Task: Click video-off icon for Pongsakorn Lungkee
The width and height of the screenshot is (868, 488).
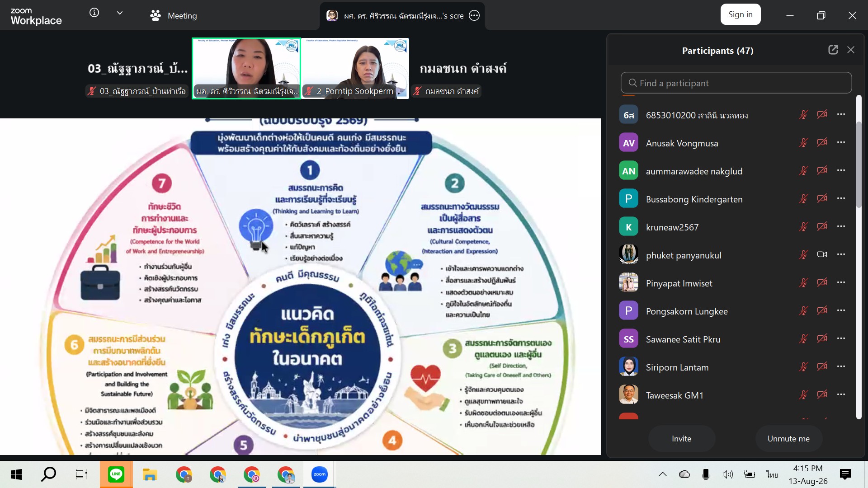Action: click(822, 311)
